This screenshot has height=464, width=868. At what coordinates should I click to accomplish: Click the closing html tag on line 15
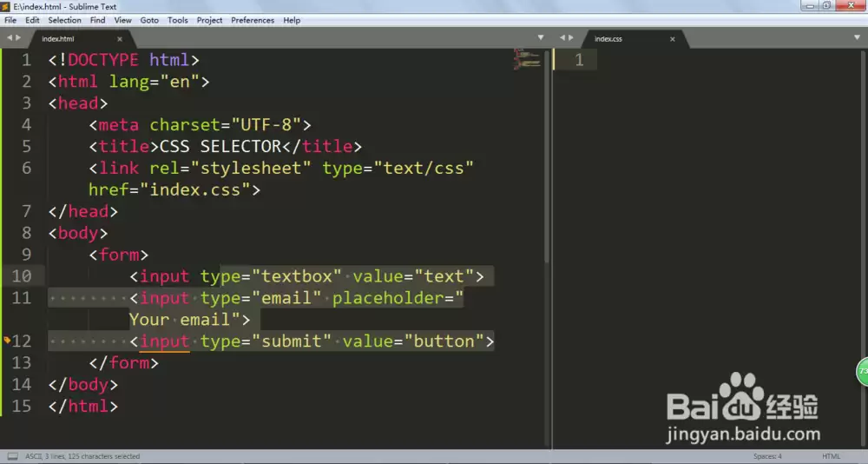click(83, 406)
